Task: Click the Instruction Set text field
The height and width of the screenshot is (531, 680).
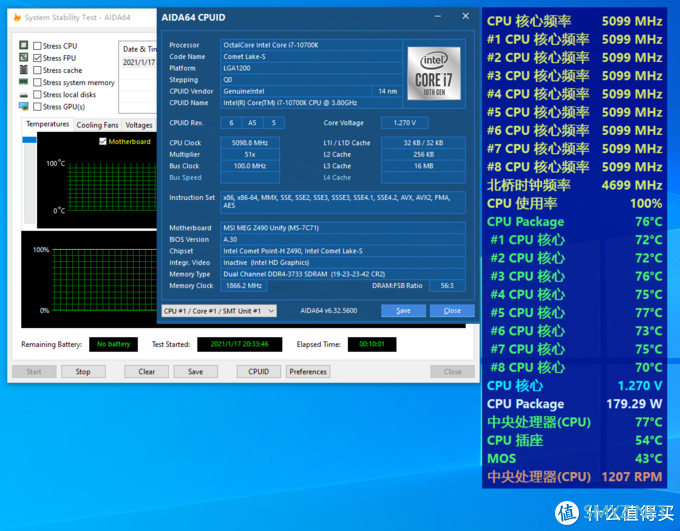Action: (343, 202)
